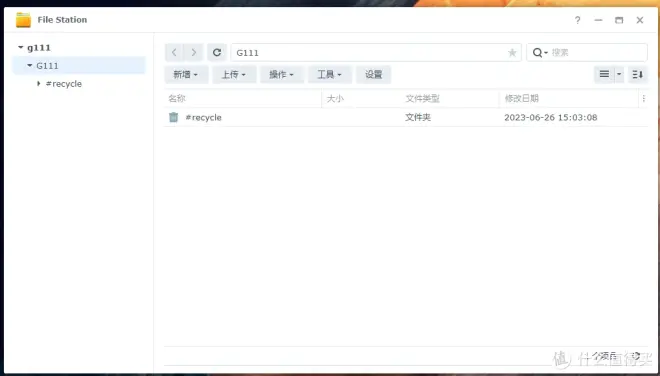
Task: Go forward with the right arrow button
Action: click(x=194, y=53)
